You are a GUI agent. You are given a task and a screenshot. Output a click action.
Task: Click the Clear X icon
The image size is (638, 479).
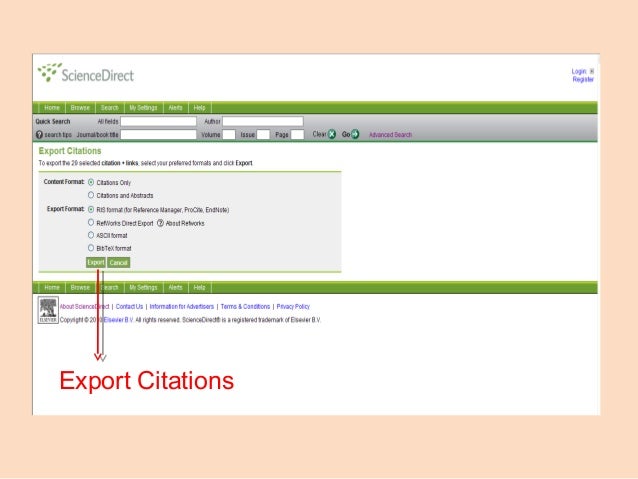coord(332,134)
